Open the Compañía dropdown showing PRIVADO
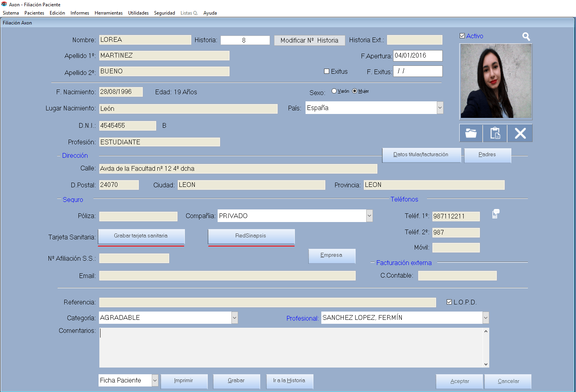Image resolution: width=576 pixels, height=392 pixels. [x=369, y=216]
